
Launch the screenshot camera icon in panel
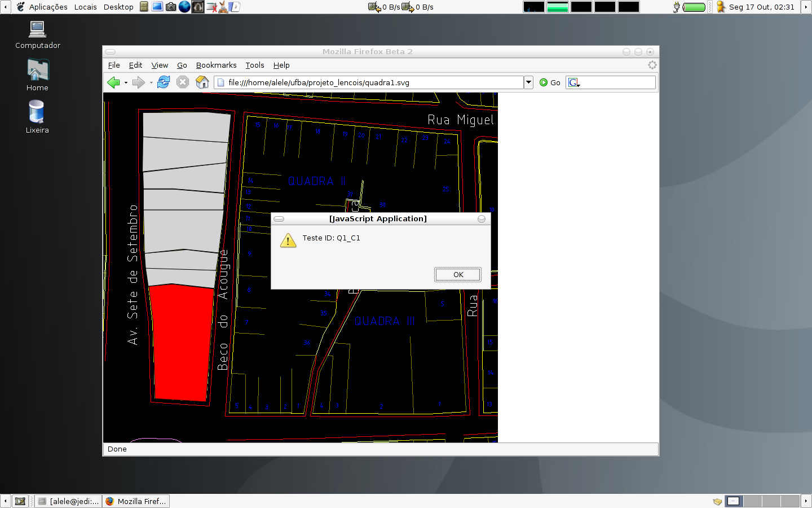(171, 7)
